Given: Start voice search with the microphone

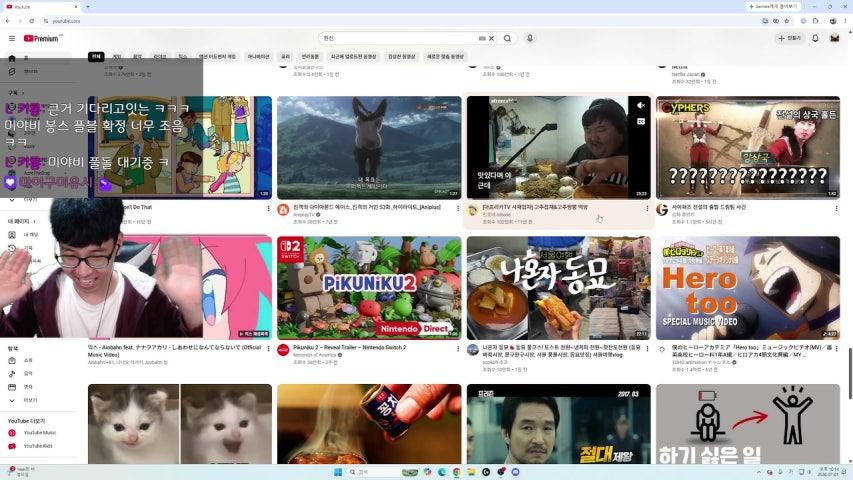Looking at the screenshot, I should click(530, 38).
